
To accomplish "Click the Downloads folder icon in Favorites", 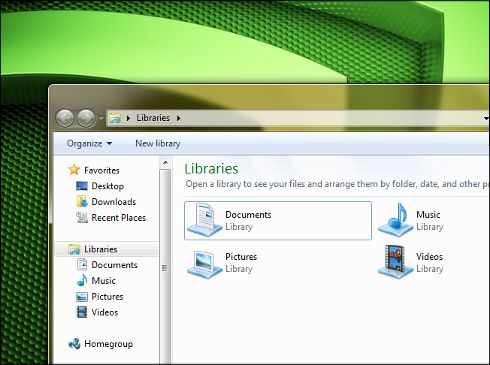I will [x=82, y=201].
